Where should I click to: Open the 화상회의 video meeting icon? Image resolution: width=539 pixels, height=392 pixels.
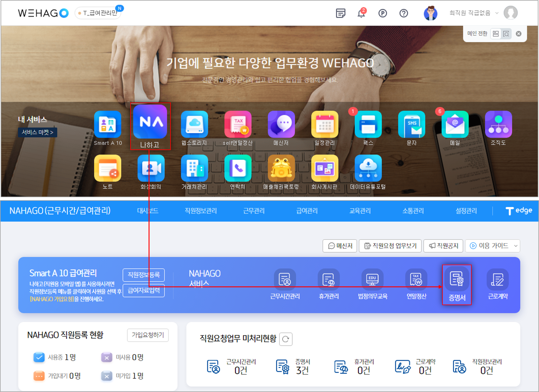tap(151, 168)
